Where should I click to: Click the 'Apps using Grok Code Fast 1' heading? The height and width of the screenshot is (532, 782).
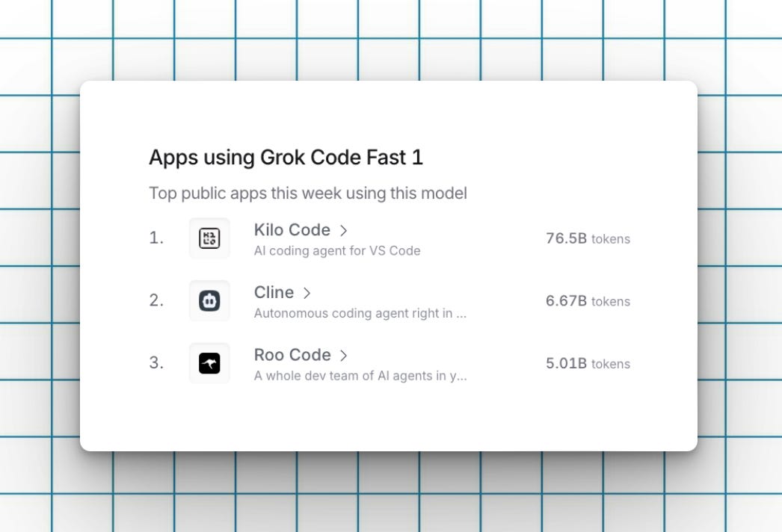click(286, 158)
